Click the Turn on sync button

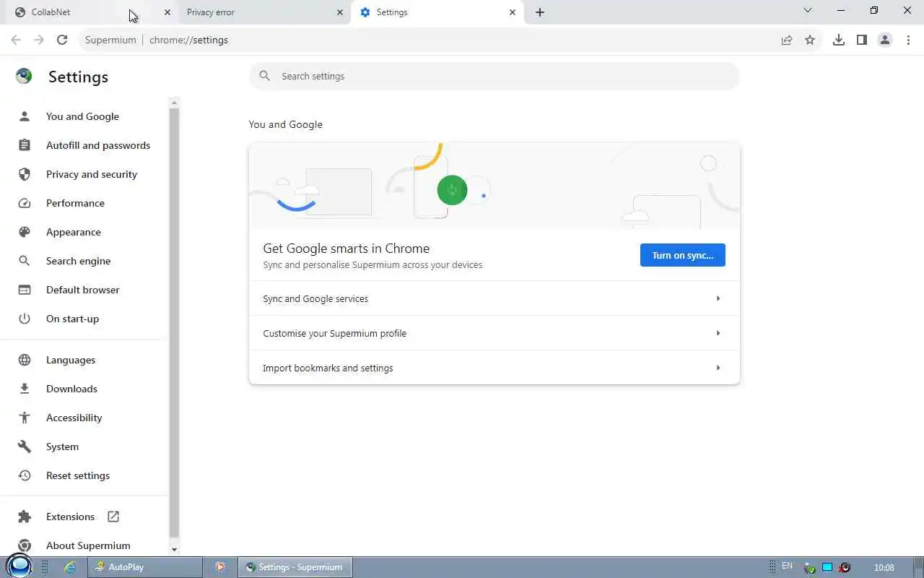(682, 255)
